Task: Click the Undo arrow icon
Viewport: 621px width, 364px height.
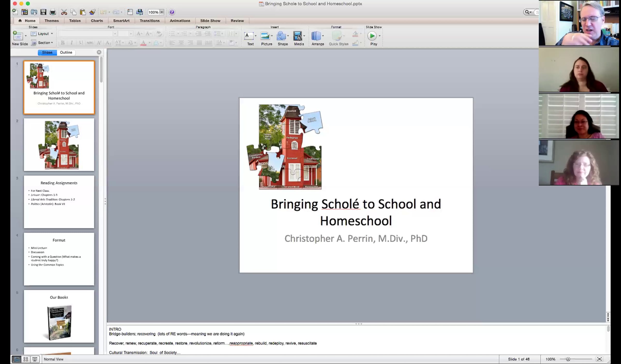Action: pos(103,12)
